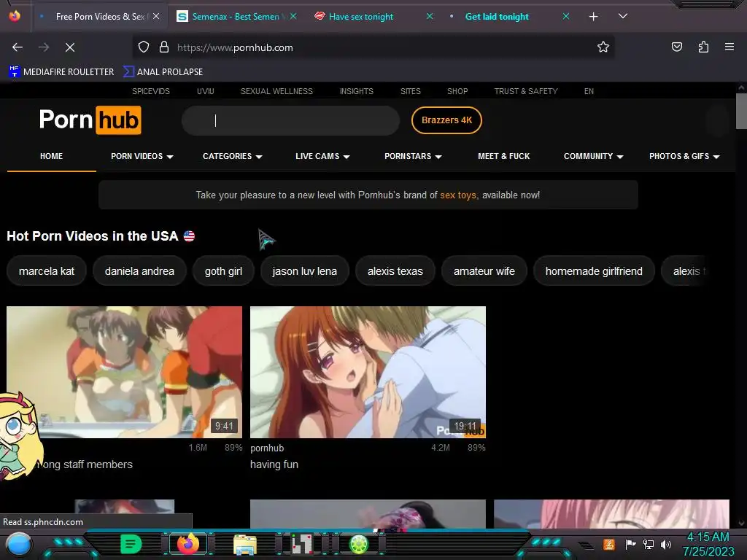The width and height of the screenshot is (747, 560).
Task: Close the 'Get laid tonight' tab
Action: [x=566, y=16]
